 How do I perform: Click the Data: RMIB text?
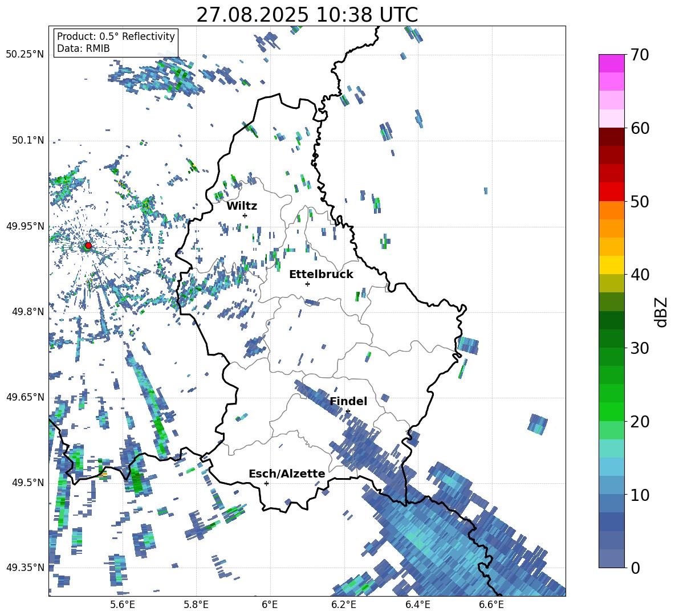(x=83, y=48)
